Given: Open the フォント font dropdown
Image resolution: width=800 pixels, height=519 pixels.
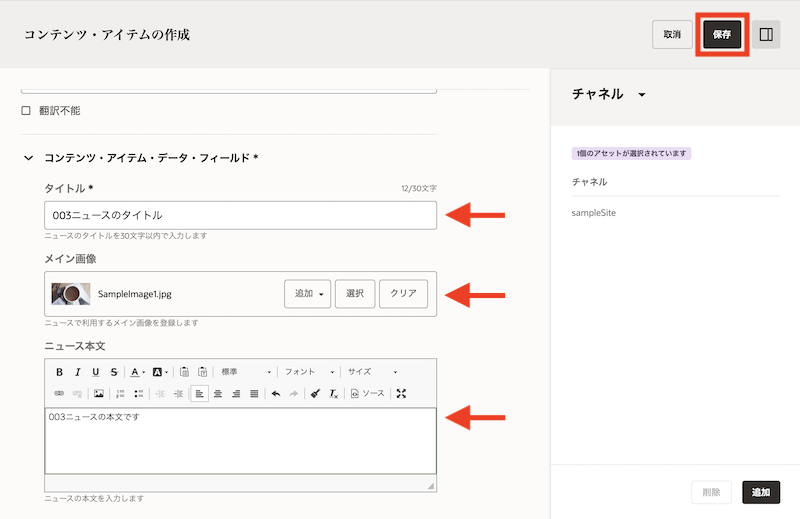Looking at the screenshot, I should [305, 372].
